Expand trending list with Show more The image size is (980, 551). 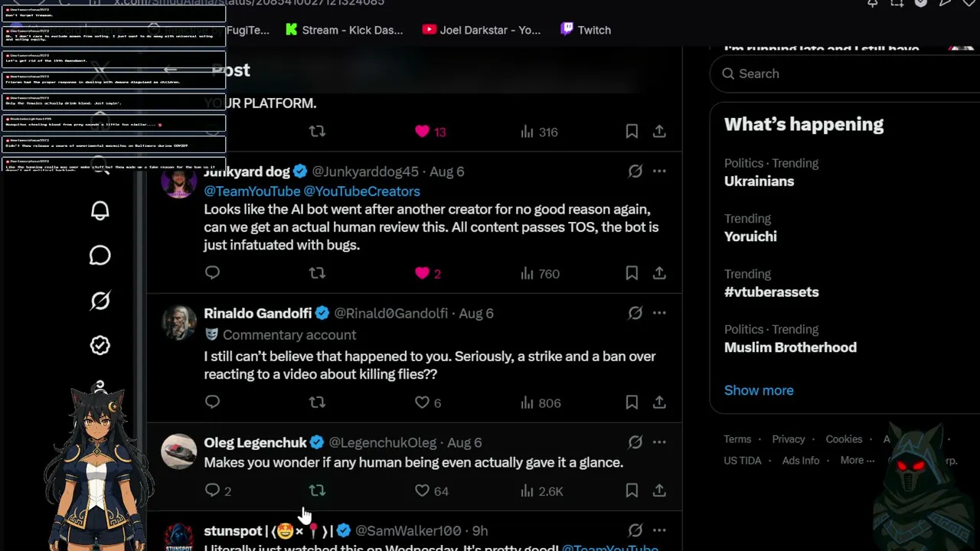(x=759, y=390)
